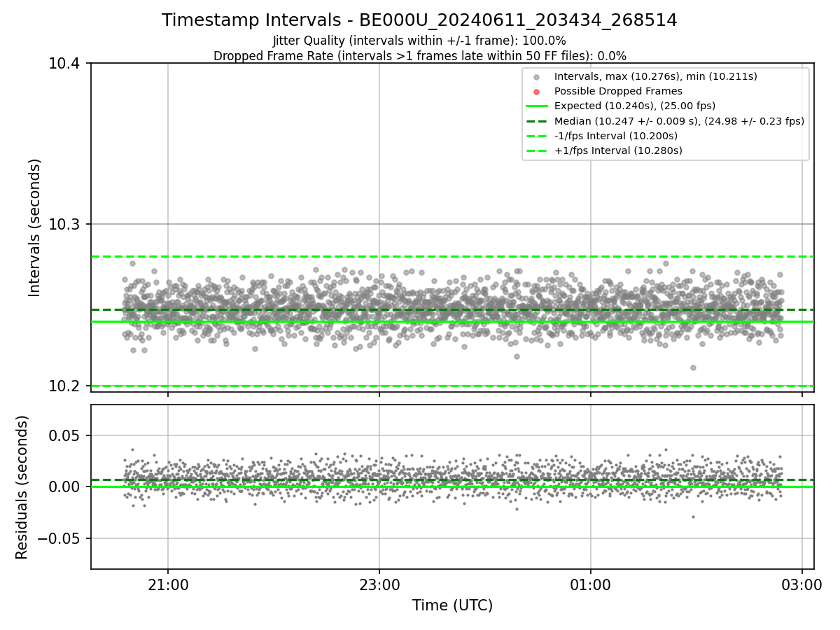This screenshot has width=840, height=630.
Task: Click legend entry 'Intervals, max (10.276s), min (10.211s)'
Action: (x=655, y=76)
